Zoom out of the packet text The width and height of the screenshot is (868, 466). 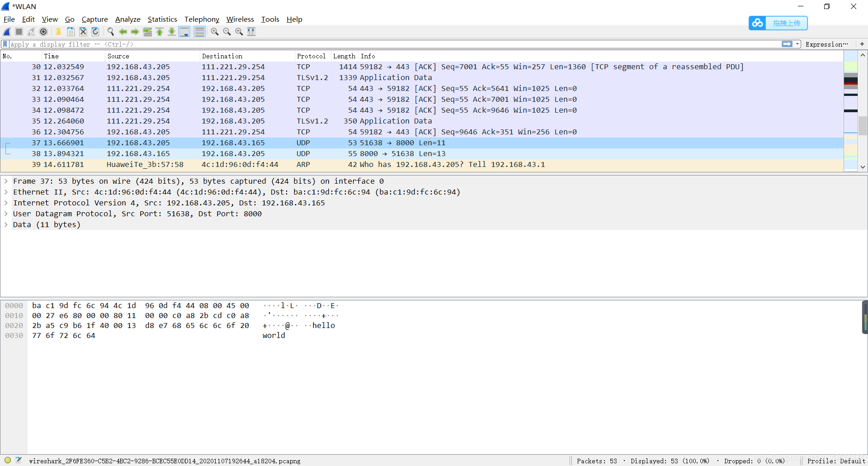(x=227, y=32)
